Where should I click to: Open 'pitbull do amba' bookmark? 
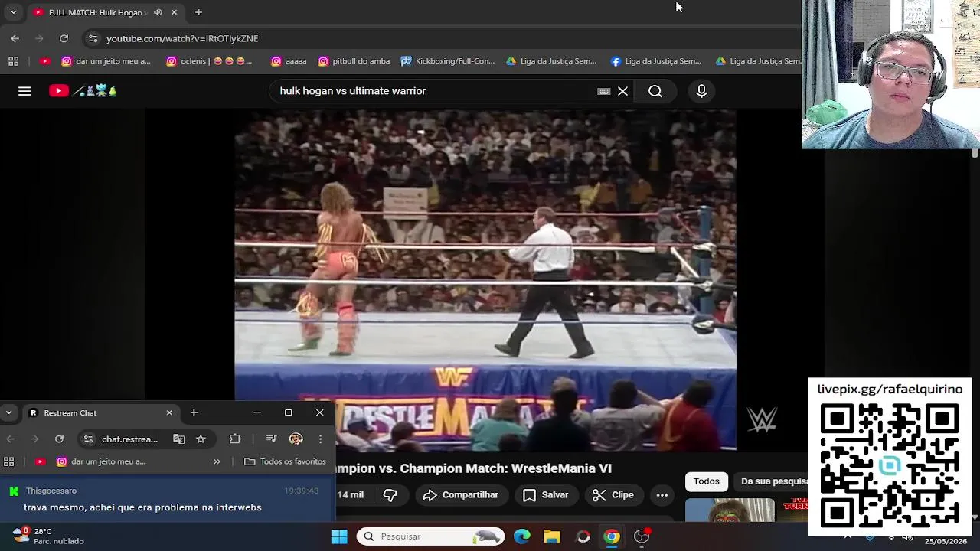point(354,61)
